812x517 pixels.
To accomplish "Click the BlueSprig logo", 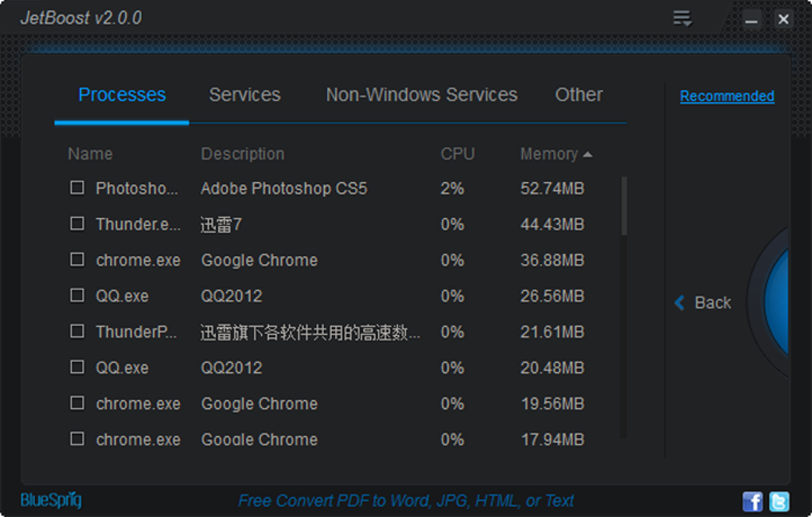I will tap(51, 500).
